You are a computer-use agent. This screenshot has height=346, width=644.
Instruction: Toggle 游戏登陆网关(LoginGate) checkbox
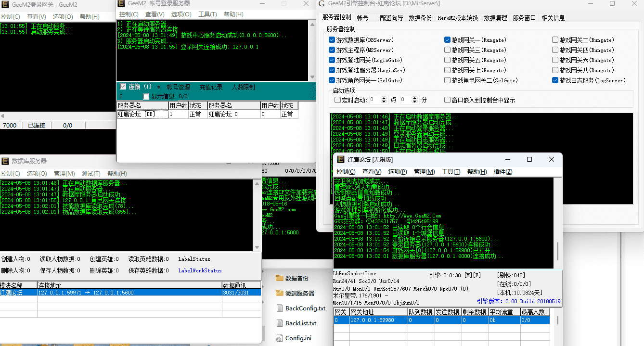[332, 60]
